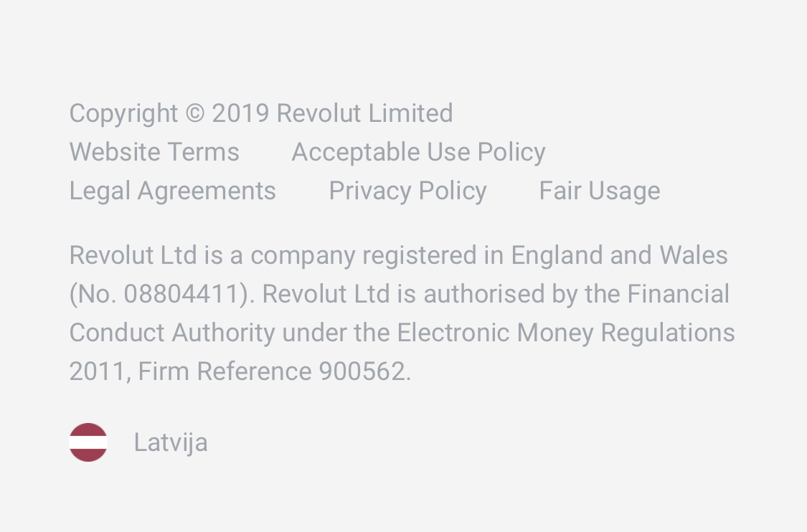This screenshot has height=532, width=807.
Task: Click the Conduct Authority phrase
Action: tap(172, 333)
